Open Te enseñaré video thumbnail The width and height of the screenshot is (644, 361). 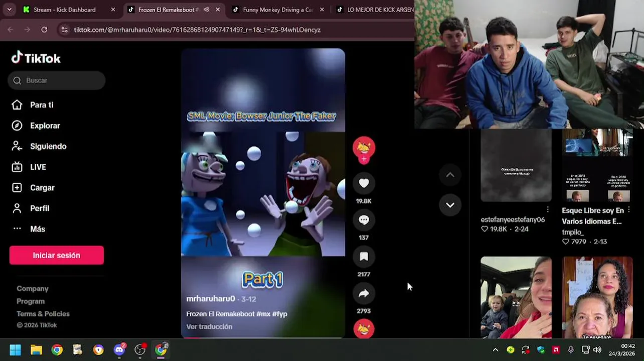coord(597,297)
